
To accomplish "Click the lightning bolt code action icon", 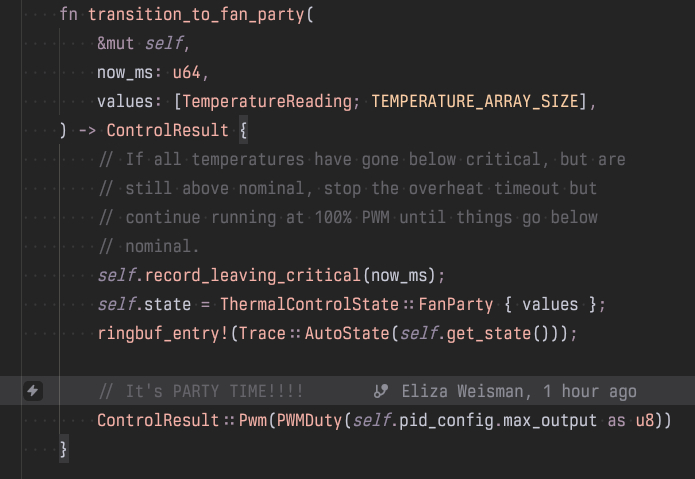I will 33,391.
